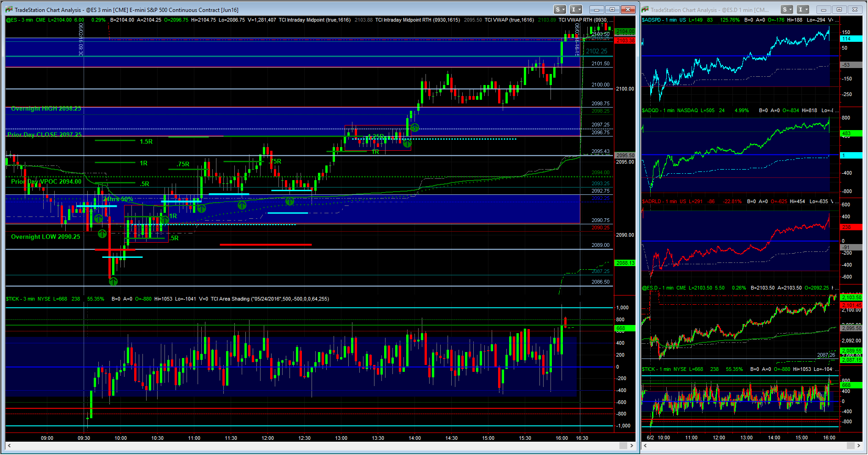Click the green 668 tag on the 3 min $TICK axis

tap(625, 328)
